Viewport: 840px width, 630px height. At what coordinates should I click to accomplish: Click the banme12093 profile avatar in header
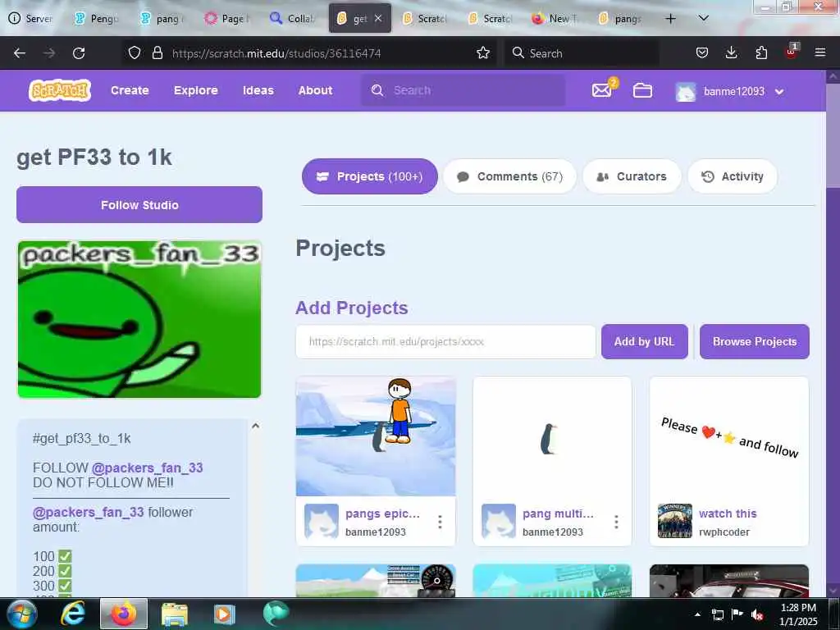(x=685, y=92)
